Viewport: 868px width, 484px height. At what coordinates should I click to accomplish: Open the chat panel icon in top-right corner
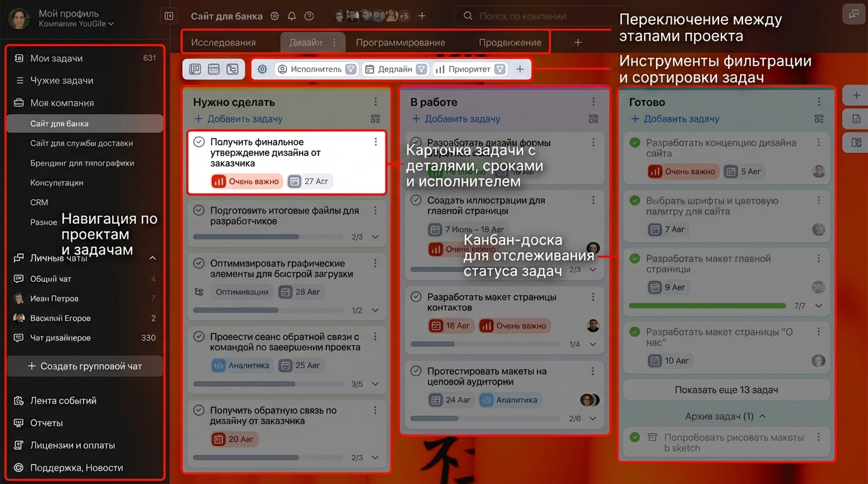[854, 14]
